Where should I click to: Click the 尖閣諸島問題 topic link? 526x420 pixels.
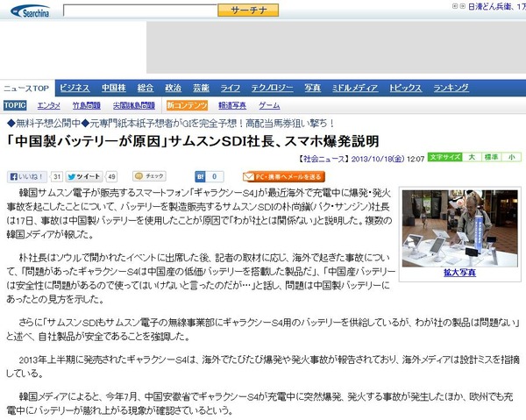click(x=134, y=106)
